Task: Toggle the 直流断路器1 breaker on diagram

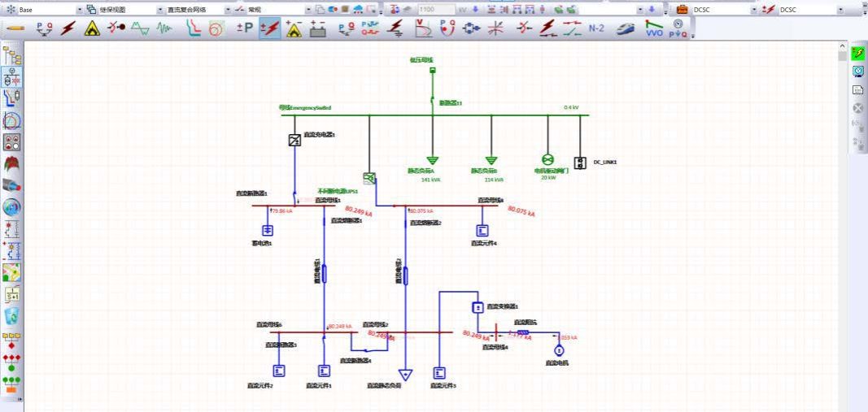Action: point(295,195)
